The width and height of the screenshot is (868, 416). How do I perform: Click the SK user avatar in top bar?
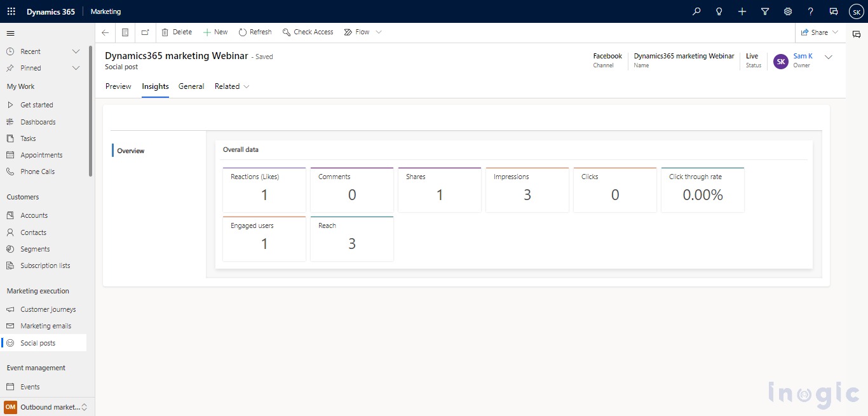[x=856, y=11]
